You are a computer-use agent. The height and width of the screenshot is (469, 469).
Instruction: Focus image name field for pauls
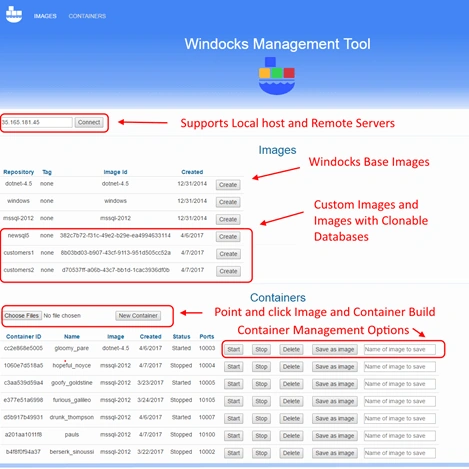[400, 436]
